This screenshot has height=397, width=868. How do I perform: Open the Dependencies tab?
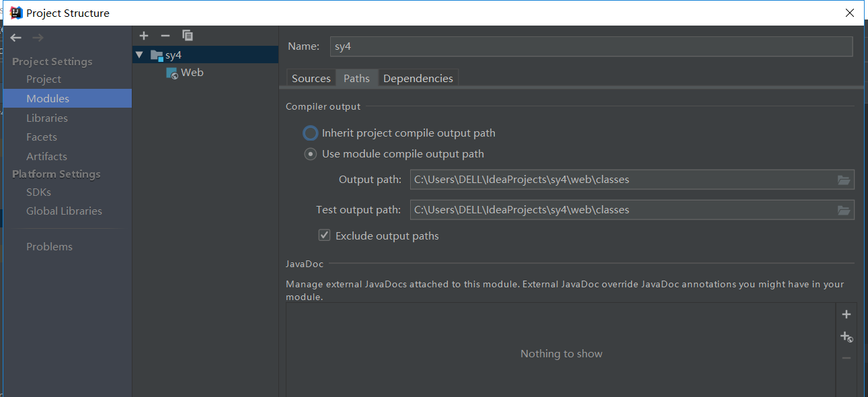coord(418,79)
